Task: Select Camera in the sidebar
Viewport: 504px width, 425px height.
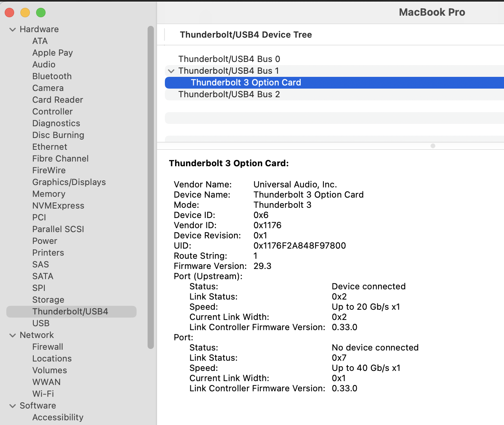Action: [x=48, y=88]
